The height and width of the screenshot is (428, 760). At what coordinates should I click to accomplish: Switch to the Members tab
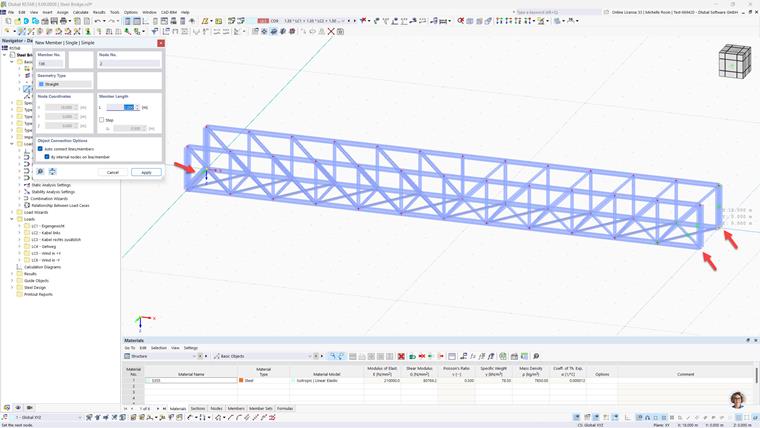[236, 409]
